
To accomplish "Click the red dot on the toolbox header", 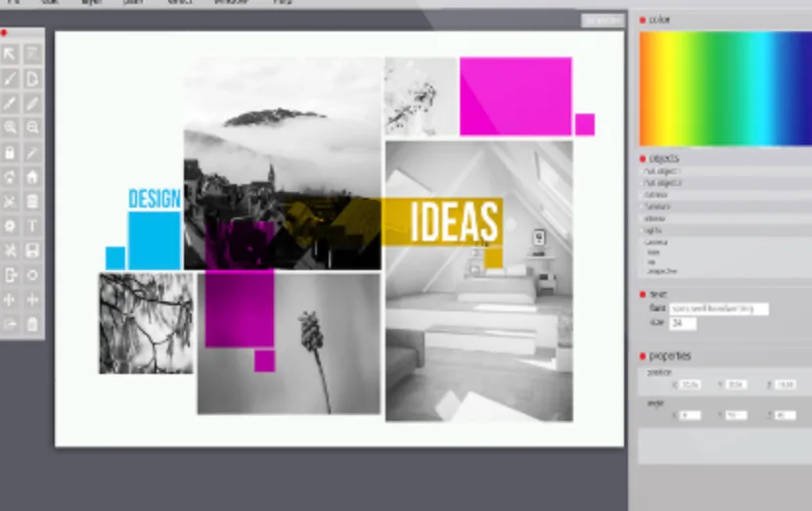I will (4, 32).
